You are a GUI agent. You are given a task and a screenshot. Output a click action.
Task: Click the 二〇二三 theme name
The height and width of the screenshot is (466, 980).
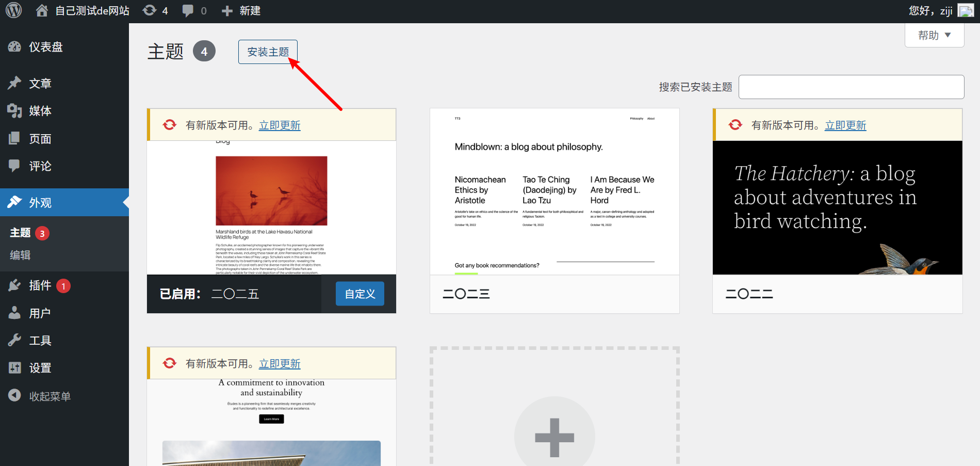pyautogui.click(x=466, y=294)
